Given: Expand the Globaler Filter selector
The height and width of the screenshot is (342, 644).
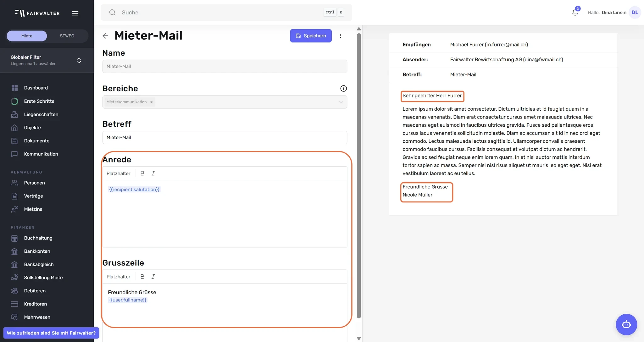Looking at the screenshot, I should (x=47, y=60).
